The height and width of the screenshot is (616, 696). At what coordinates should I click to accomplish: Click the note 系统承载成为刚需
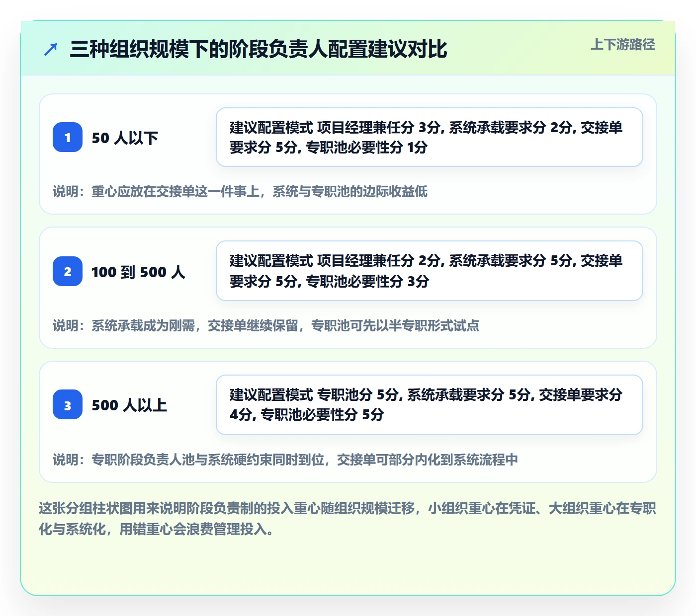[266, 326]
